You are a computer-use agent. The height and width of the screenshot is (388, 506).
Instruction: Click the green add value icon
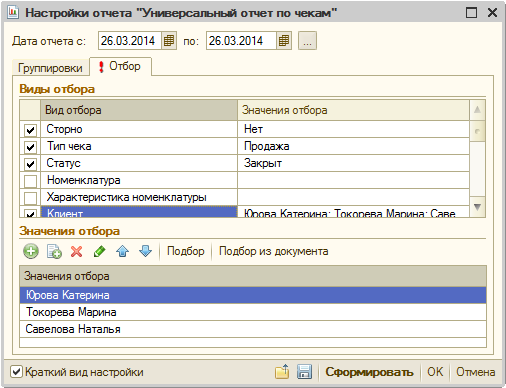[x=31, y=251]
